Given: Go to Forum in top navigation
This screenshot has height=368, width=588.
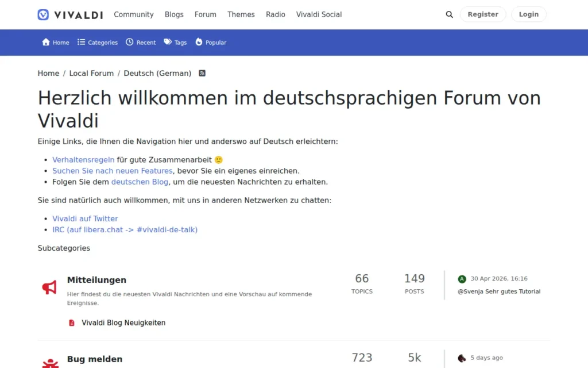Looking at the screenshot, I should [206, 14].
